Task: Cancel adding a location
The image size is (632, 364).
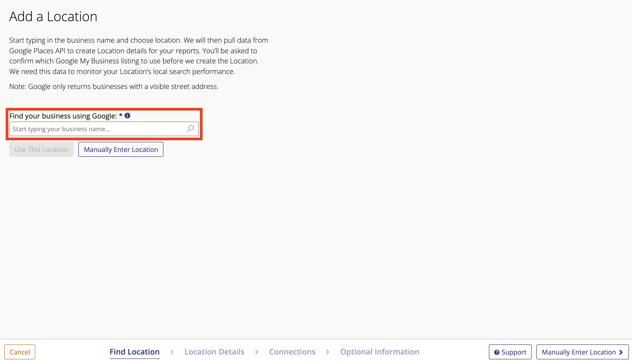Action: (20, 352)
